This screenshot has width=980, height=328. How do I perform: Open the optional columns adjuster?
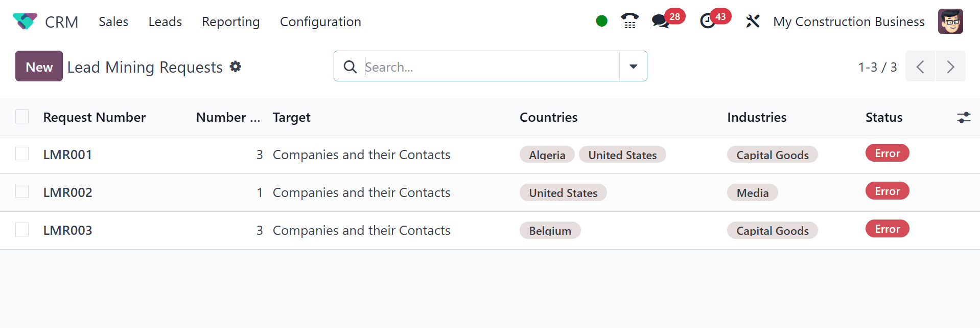(964, 117)
